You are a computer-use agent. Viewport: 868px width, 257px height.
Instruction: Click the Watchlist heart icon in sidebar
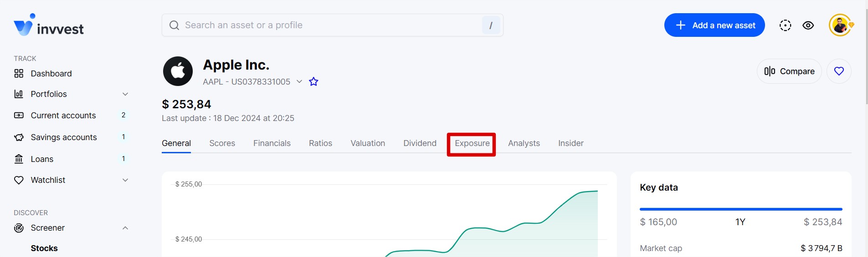[x=19, y=180]
